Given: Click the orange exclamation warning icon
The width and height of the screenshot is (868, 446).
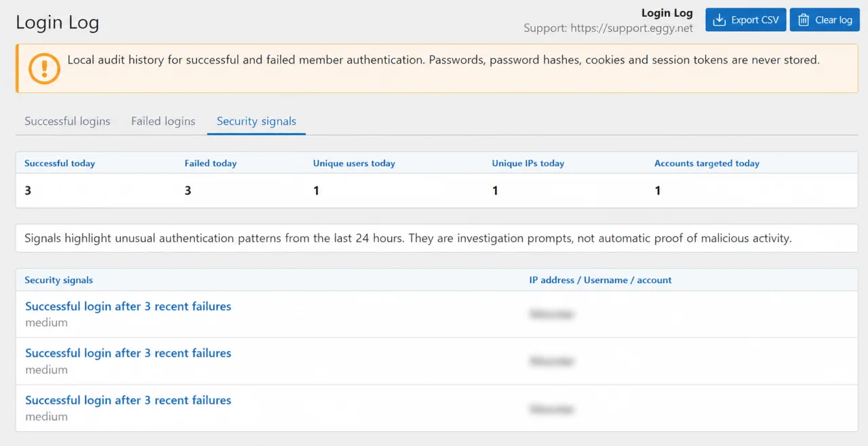Looking at the screenshot, I should pos(45,68).
